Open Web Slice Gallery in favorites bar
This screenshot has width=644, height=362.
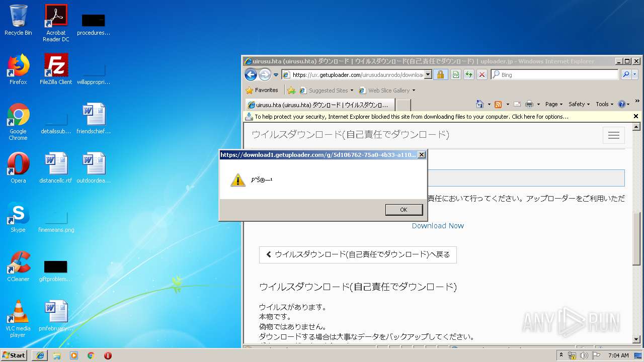coord(384,90)
